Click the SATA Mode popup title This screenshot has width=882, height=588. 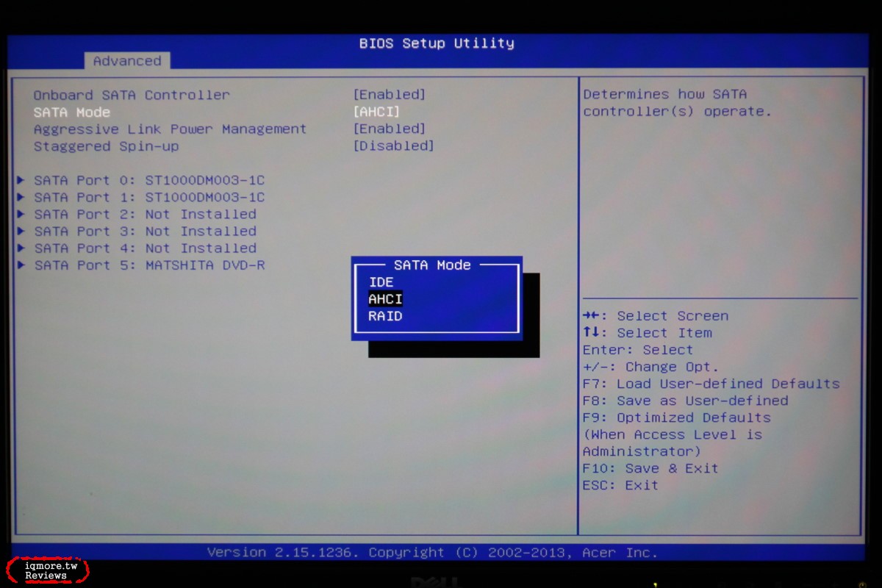432,265
